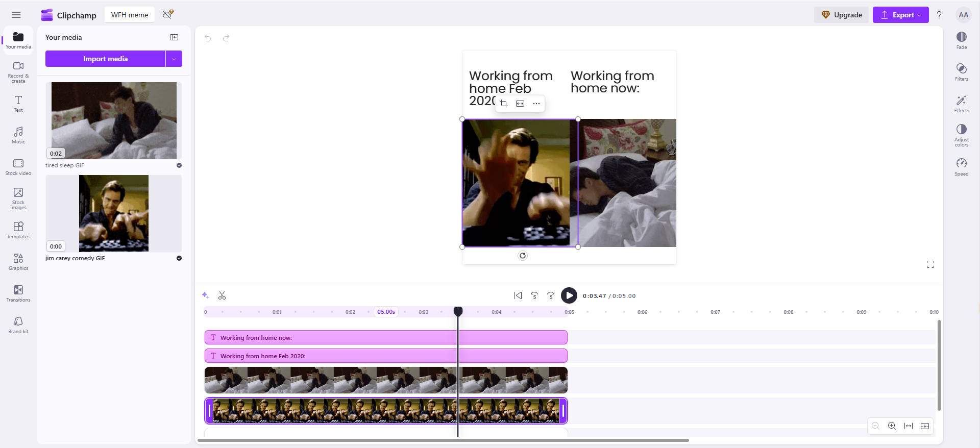Skip to the start of the video
980x448 pixels.
[x=518, y=295]
